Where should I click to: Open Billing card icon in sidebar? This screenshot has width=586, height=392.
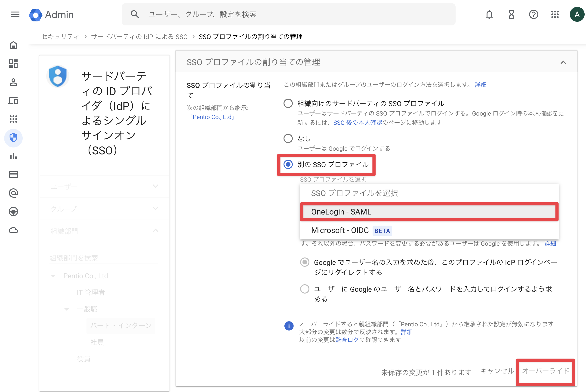point(13,175)
